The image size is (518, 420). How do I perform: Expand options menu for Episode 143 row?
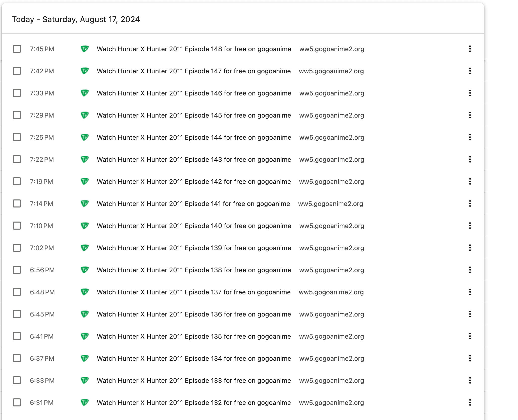tap(470, 159)
